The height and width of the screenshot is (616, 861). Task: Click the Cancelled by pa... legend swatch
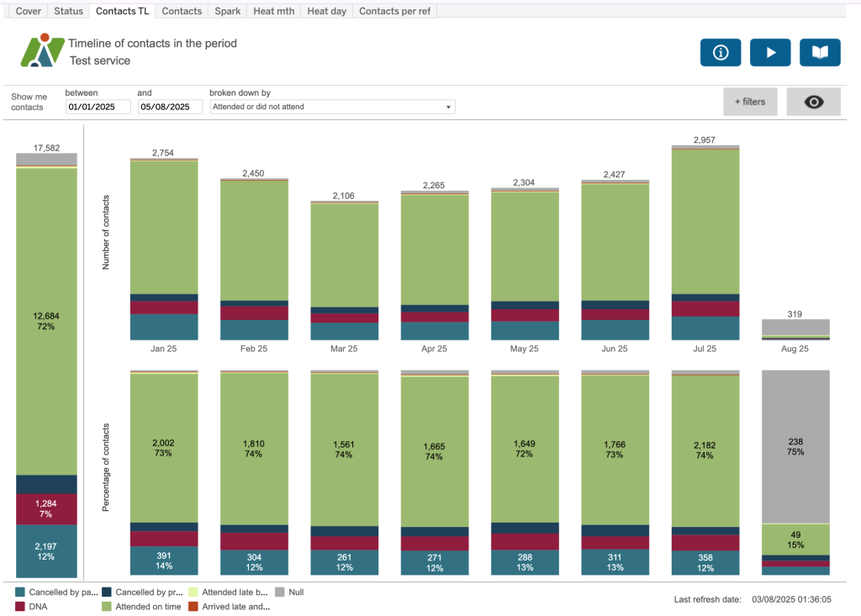tap(20, 592)
